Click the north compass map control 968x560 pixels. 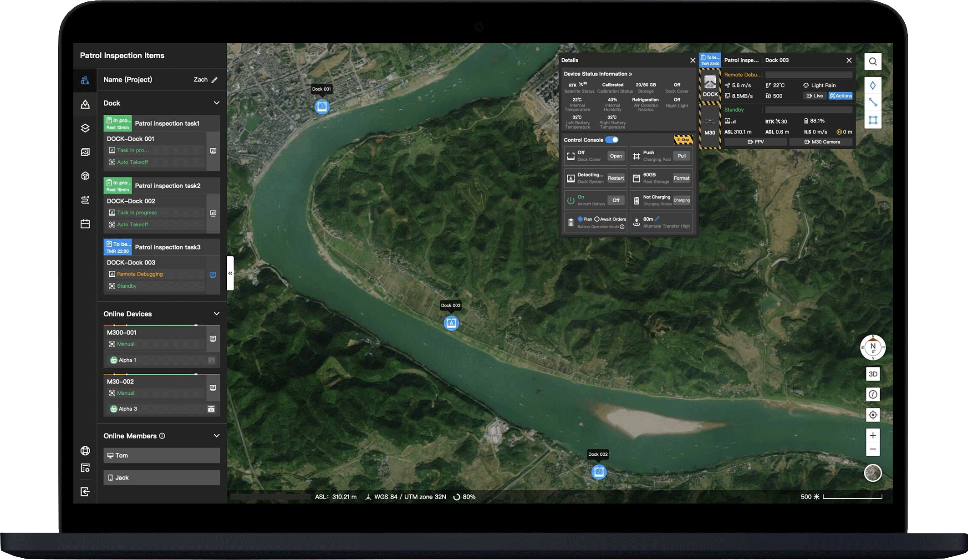872,347
